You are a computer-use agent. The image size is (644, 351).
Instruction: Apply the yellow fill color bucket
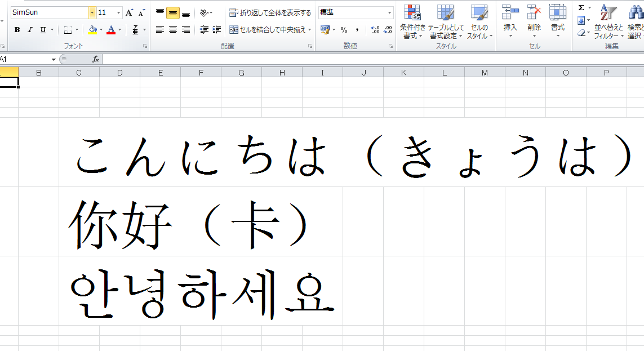(x=92, y=29)
